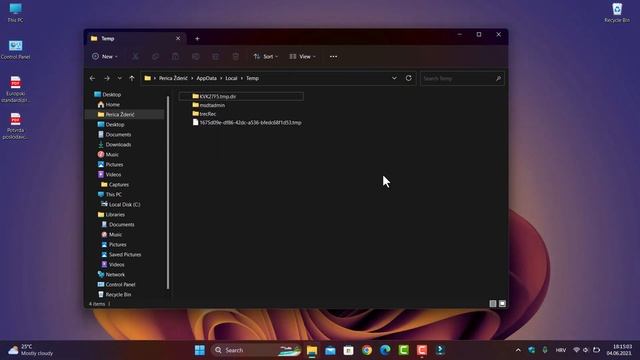Open the clock and date panel
Image resolution: width=640 pixels, height=360 pixels.
pyautogui.click(x=619, y=350)
